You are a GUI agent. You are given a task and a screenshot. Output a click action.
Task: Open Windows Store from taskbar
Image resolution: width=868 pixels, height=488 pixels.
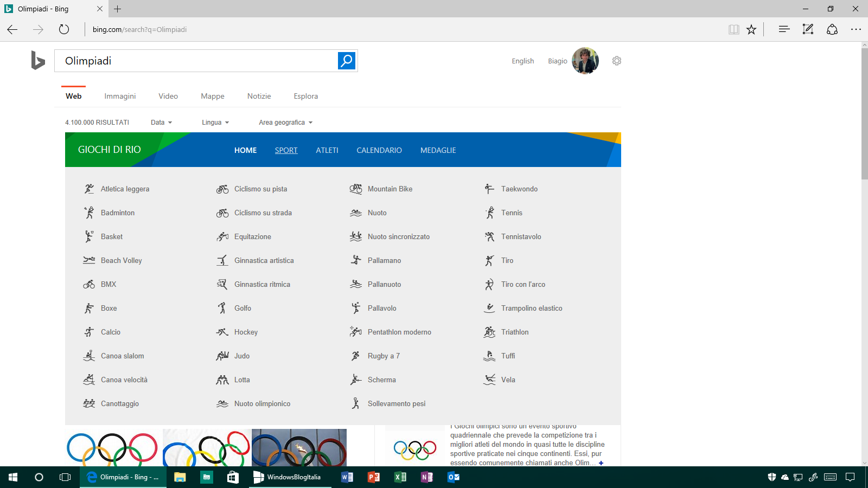click(233, 477)
